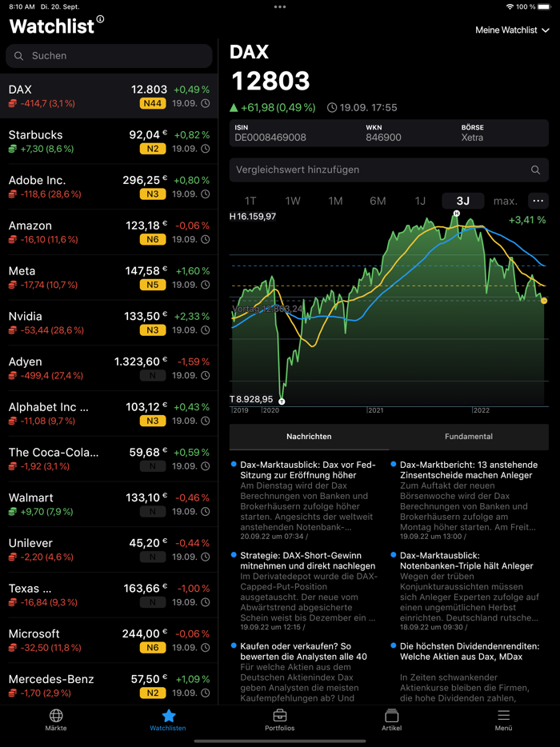Open the Menü hamburger tab
Screen dimensions: 560x747
pyautogui.click(x=503, y=720)
